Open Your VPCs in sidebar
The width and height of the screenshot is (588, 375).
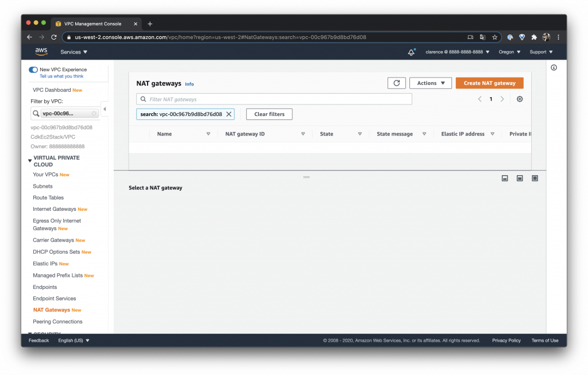[45, 175]
